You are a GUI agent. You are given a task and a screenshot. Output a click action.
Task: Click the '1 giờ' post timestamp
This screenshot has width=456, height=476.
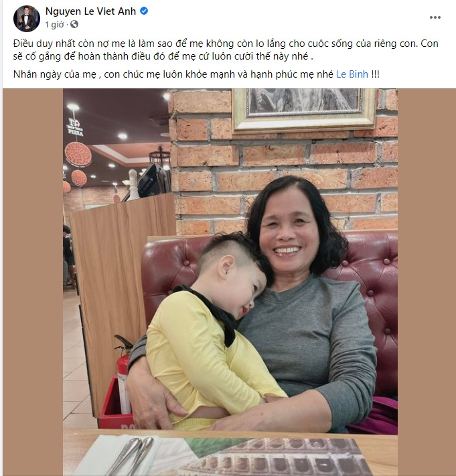pyautogui.click(x=55, y=25)
